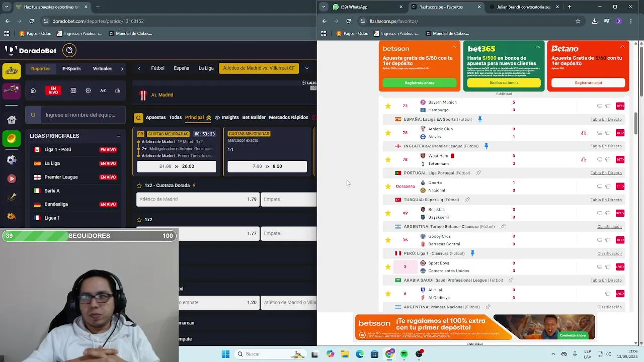The height and width of the screenshot is (362, 644).
Task: Click the A-Z sorting icon
Action: tap(103, 90)
